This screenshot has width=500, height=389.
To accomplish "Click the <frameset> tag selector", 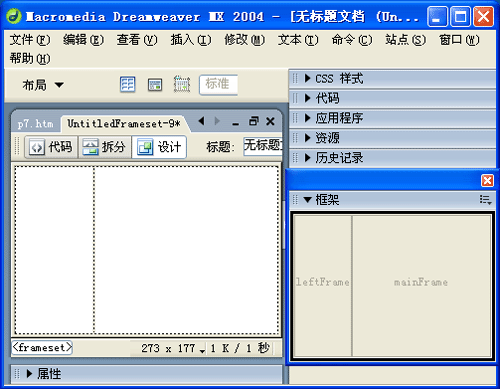I will [x=42, y=348].
